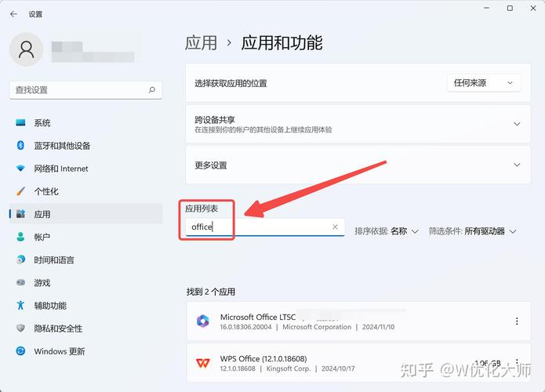Open 游戏 settings category
545x392 pixels.
pyautogui.click(x=85, y=282)
